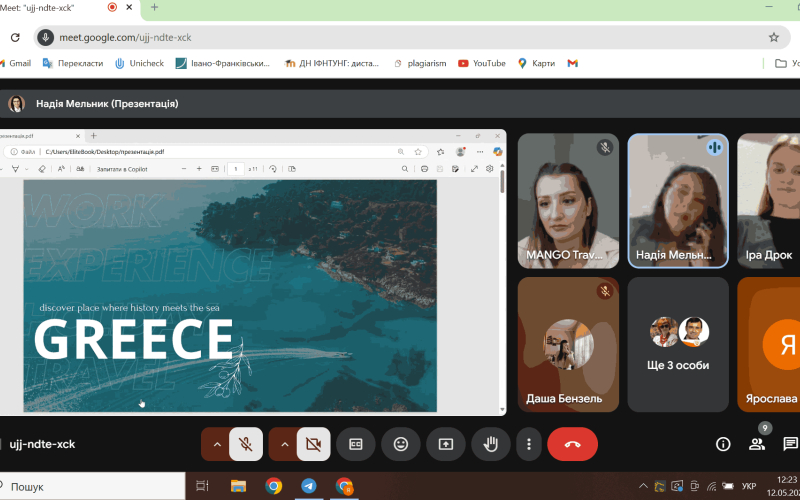Select Ярослава participant tile

click(769, 344)
